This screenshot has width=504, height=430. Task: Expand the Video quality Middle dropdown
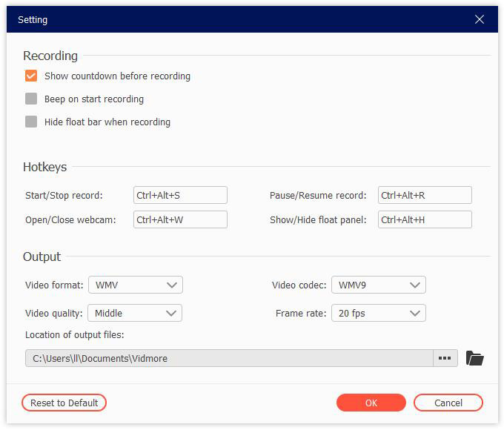point(135,313)
